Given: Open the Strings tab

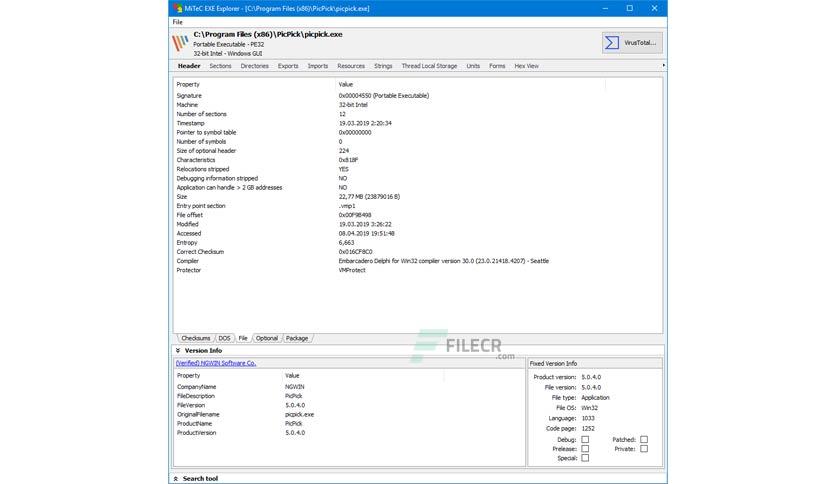Looking at the screenshot, I should point(383,66).
